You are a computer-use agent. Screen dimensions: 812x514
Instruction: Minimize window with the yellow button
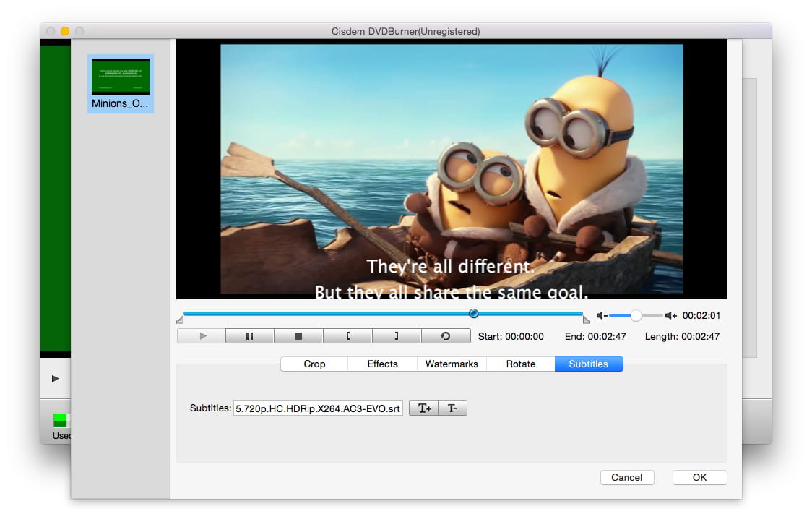click(65, 31)
